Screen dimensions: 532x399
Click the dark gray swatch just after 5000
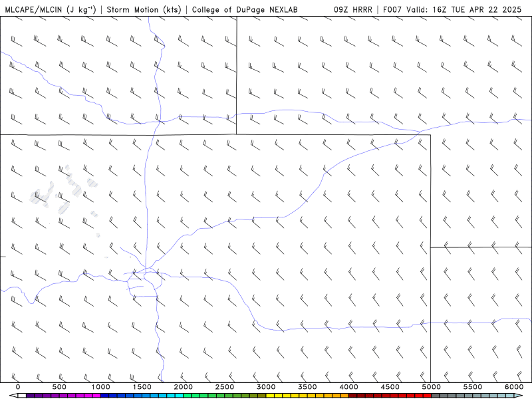(x=436, y=396)
